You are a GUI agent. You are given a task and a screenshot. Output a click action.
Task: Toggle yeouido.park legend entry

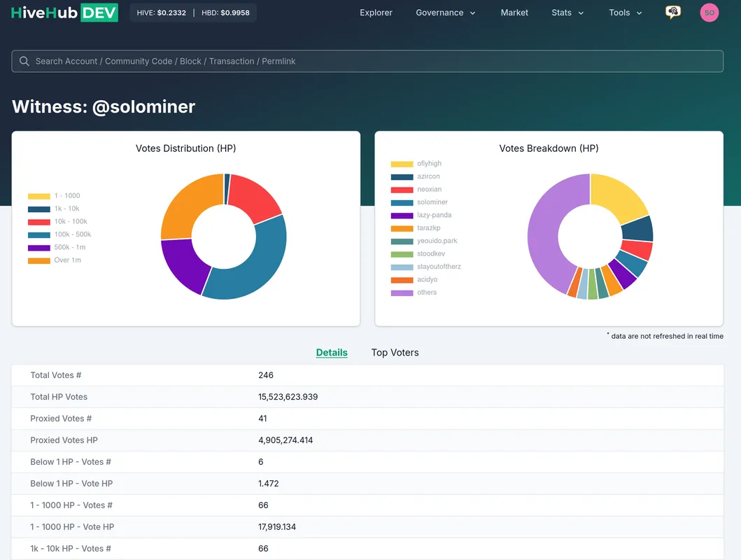coord(424,241)
